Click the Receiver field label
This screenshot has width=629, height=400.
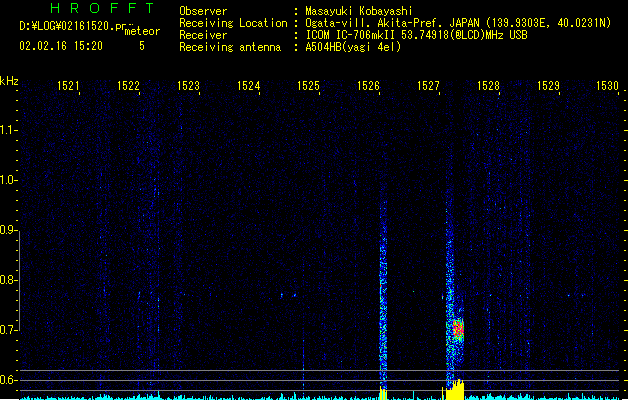(x=203, y=35)
